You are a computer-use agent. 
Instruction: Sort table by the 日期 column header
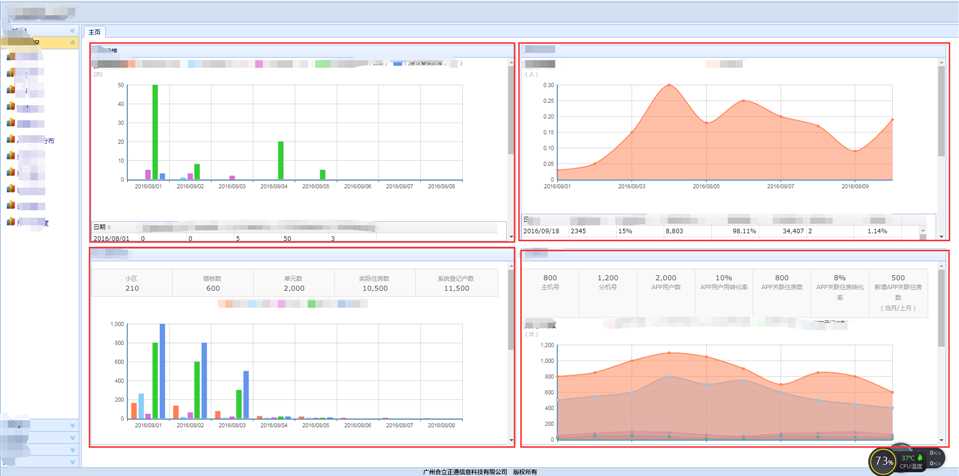pos(102,227)
